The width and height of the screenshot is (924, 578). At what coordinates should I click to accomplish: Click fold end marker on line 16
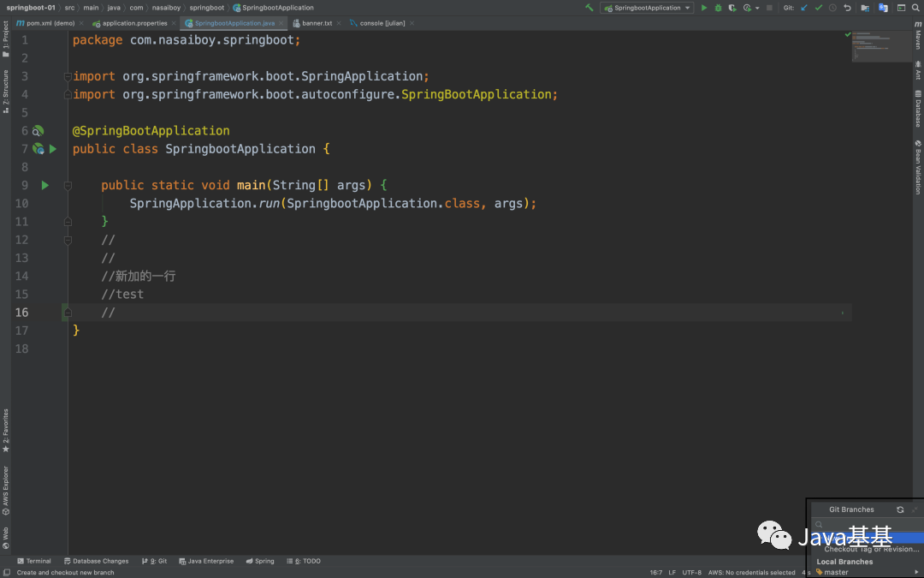click(68, 313)
